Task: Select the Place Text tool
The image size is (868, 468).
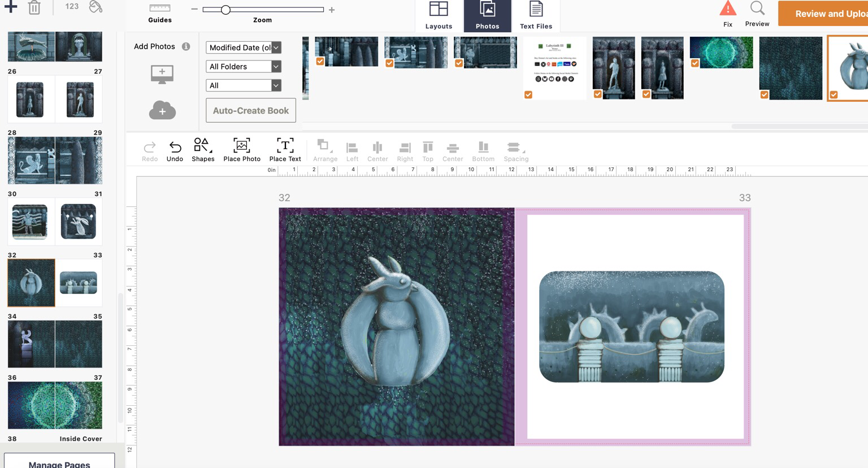Action: pos(285,150)
